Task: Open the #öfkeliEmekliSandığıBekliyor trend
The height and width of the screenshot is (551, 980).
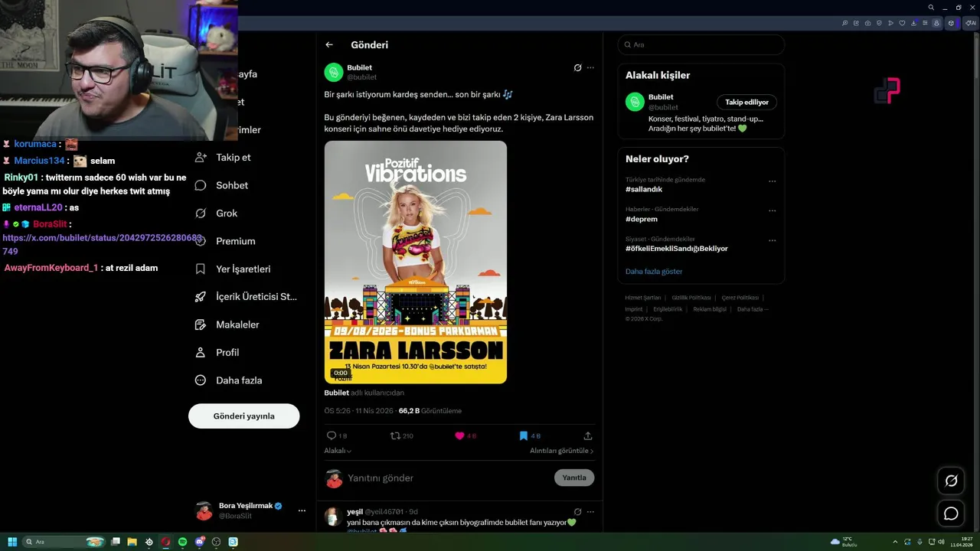Action: point(677,249)
